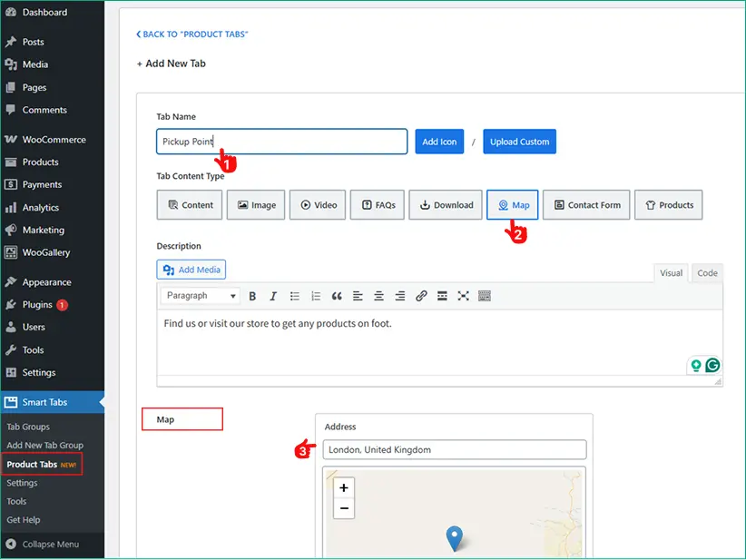The height and width of the screenshot is (560, 746).
Task: Open the Grammarly icon in the editor
Action: coord(712,365)
